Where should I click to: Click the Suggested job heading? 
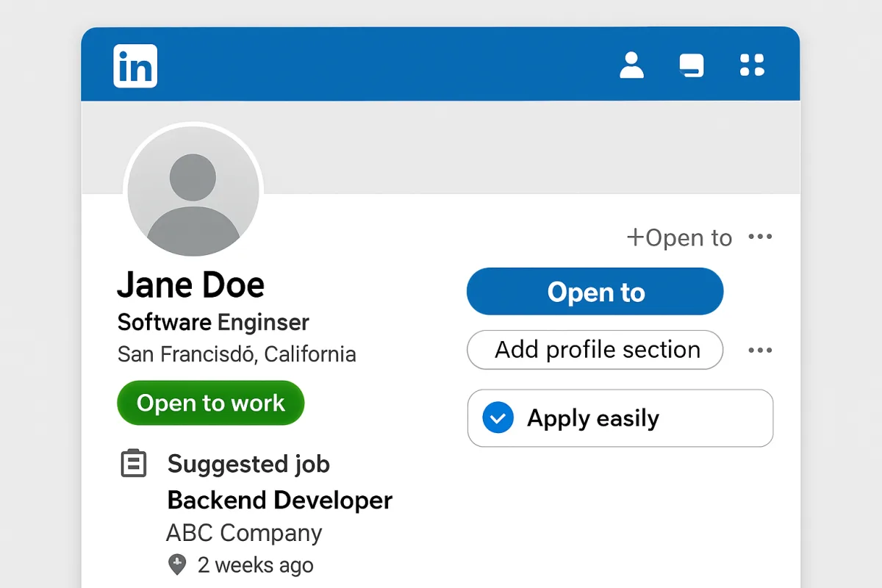(248, 464)
